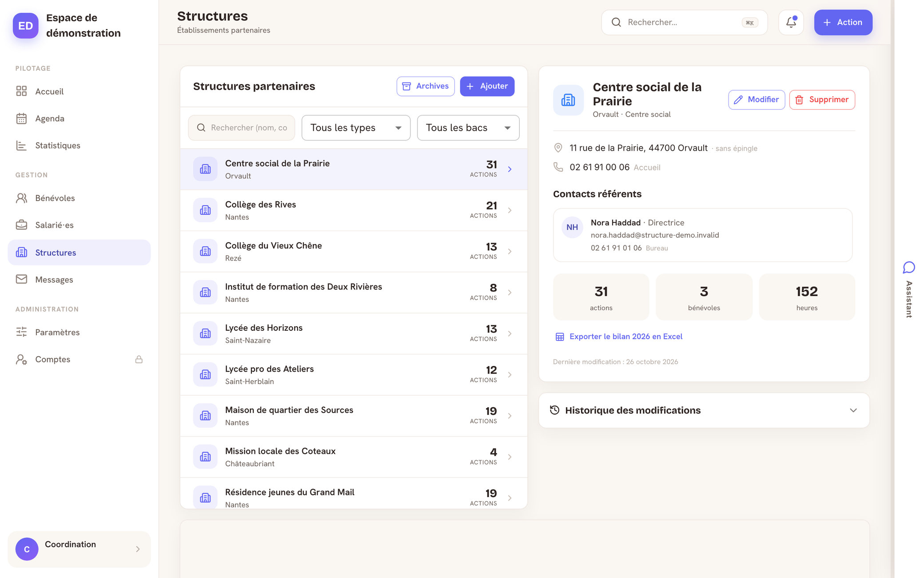This screenshot has width=924, height=578.
Task: Select Résidence jeunes du Grand Mail row
Action: (x=354, y=494)
